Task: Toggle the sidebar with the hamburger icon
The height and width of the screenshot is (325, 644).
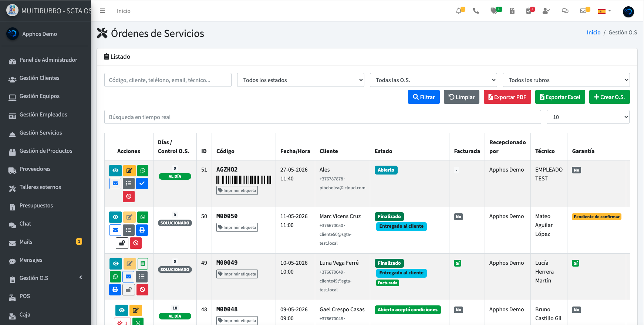Action: coord(102,11)
